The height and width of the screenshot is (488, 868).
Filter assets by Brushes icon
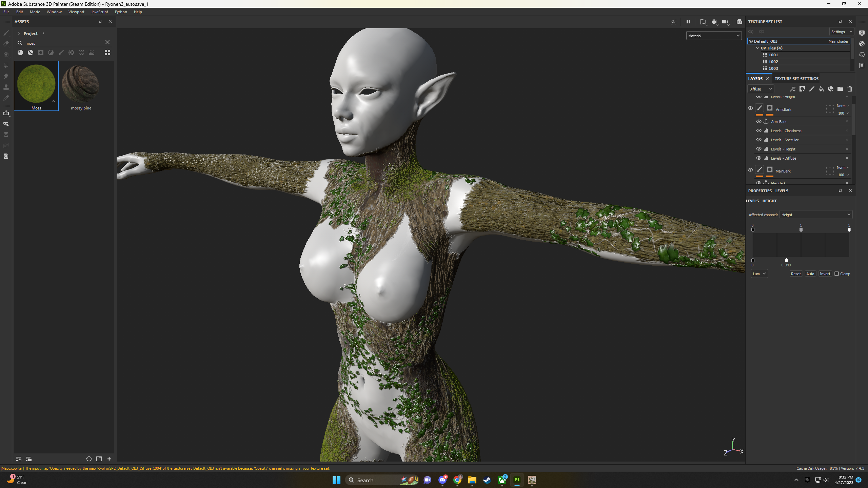pos(61,53)
